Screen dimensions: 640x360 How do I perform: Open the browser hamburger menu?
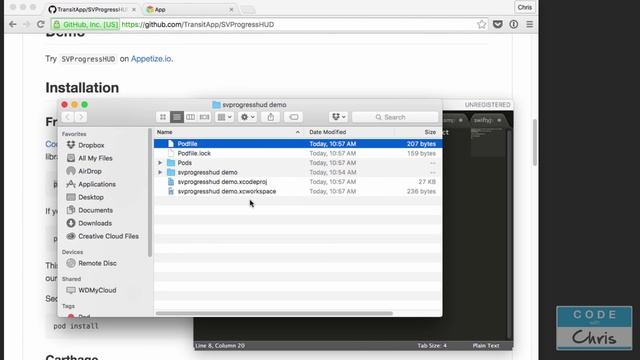pos(530,24)
